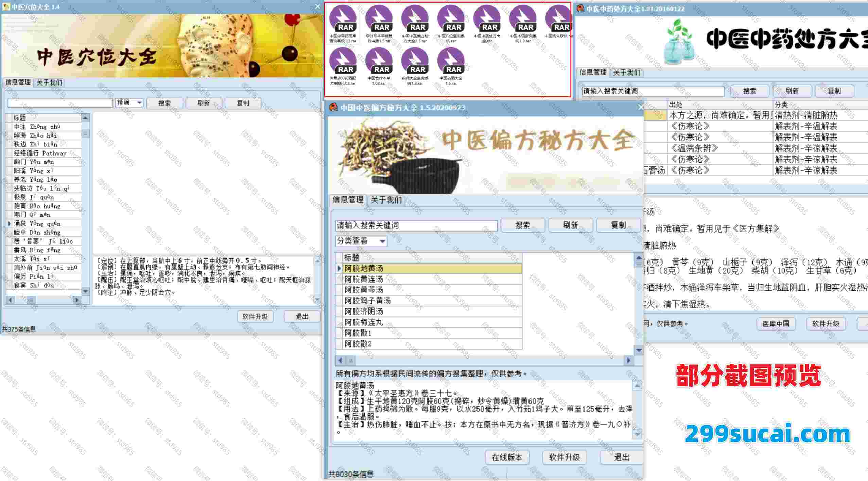Click acupoint list scrollbar up arrow
The image size is (868, 481).
point(85,118)
